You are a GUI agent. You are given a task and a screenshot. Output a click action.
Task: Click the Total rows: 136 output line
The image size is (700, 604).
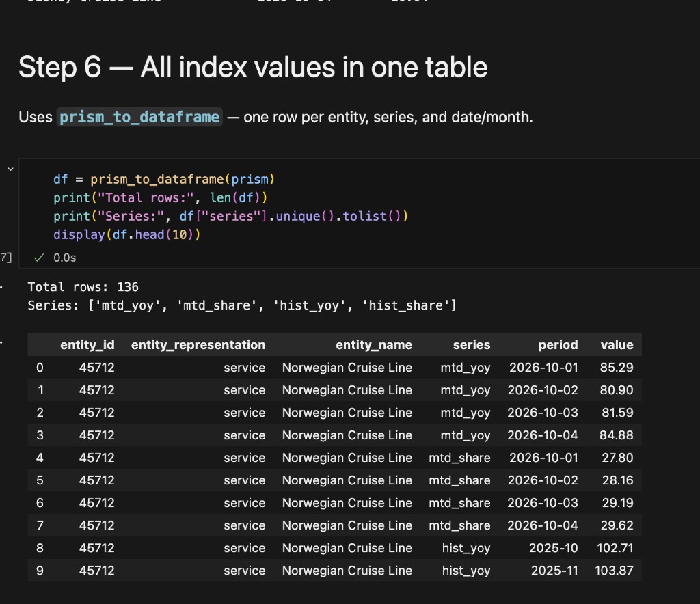point(83,287)
